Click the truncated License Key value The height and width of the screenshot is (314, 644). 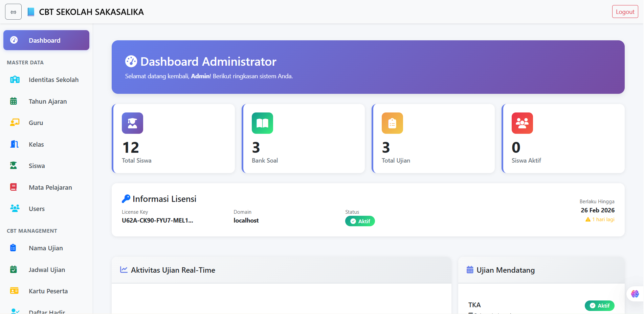[x=157, y=220]
